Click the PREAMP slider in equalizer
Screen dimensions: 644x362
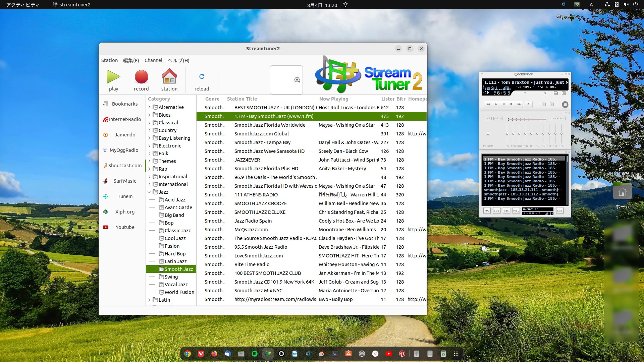(488, 134)
